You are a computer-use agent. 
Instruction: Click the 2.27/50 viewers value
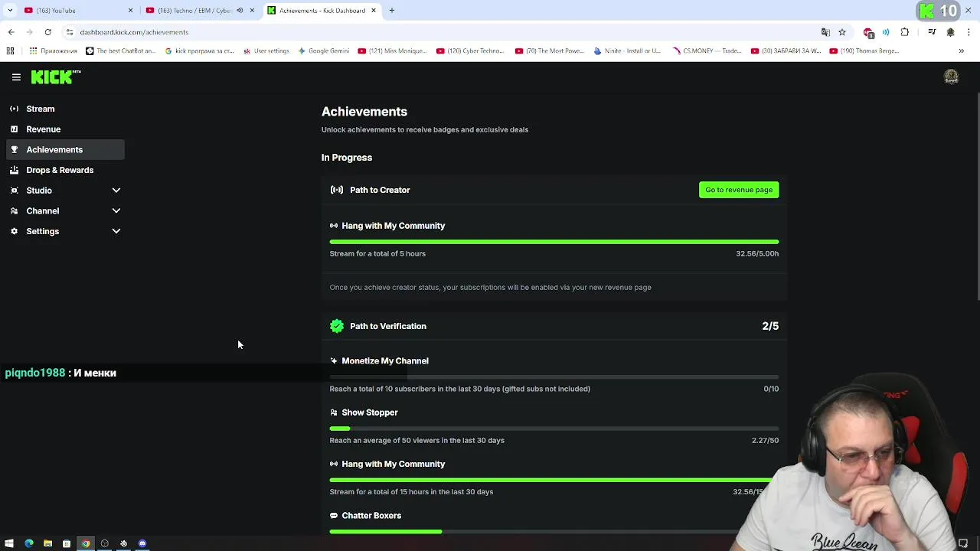765,440
